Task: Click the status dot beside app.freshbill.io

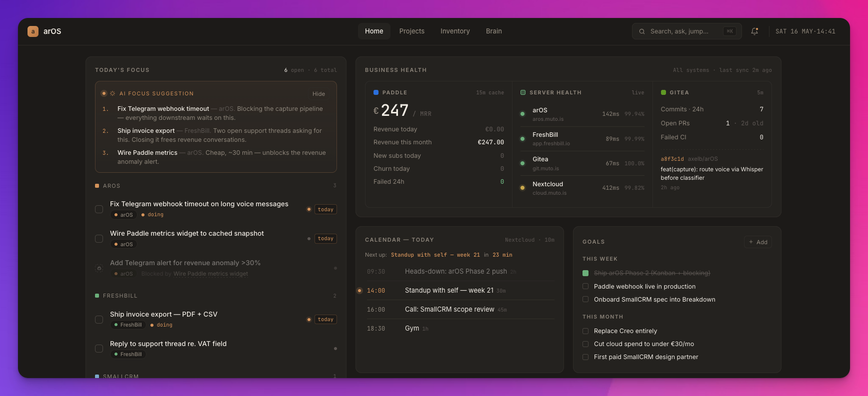Action: point(522,139)
